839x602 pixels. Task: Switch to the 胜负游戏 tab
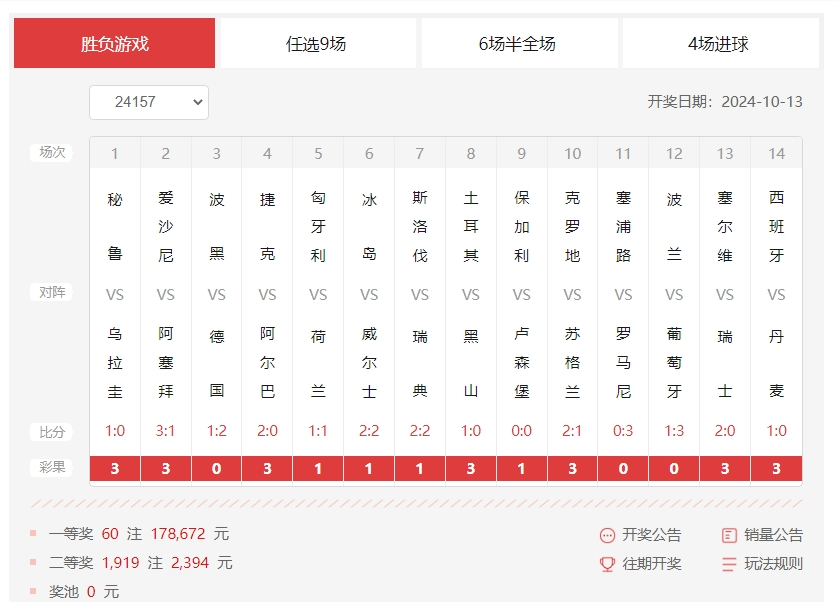115,44
